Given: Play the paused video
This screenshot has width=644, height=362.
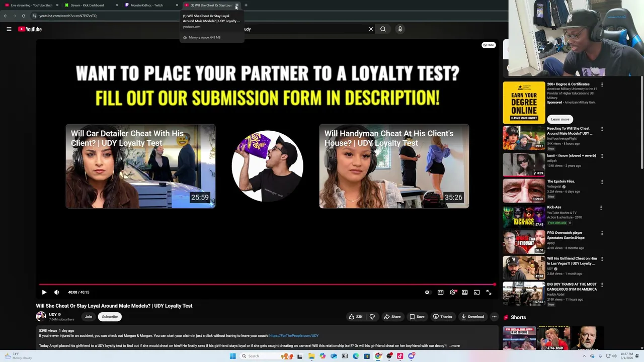Looking at the screenshot, I should pyautogui.click(x=44, y=292).
